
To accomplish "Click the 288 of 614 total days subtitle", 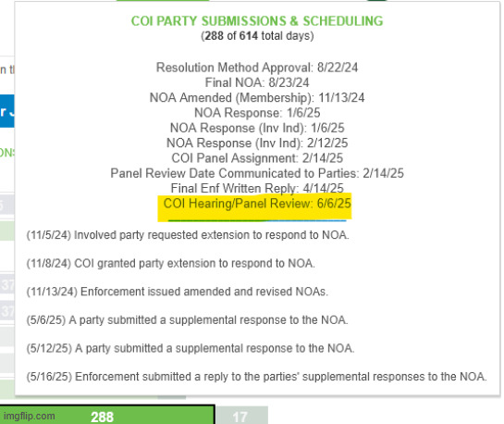I will [x=257, y=36].
